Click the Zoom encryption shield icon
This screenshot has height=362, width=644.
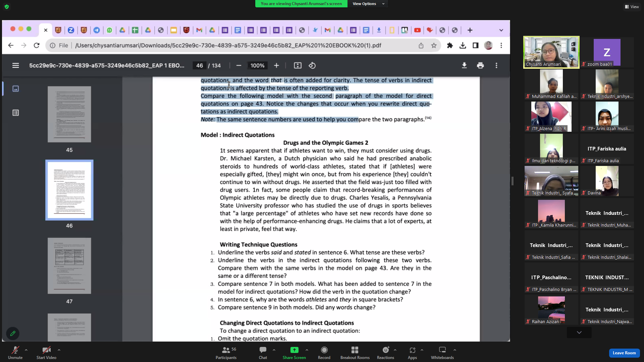[7, 6]
